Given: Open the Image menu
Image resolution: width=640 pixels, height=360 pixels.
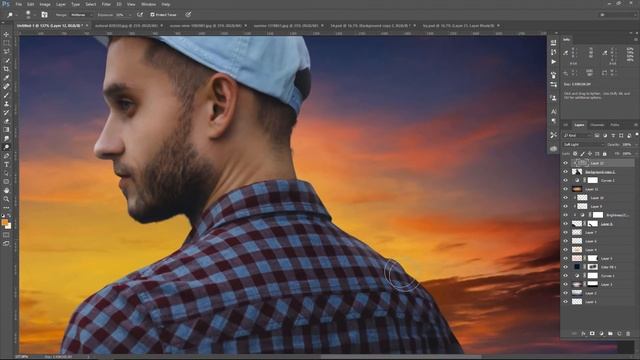Looking at the screenshot, I should click(x=45, y=4).
